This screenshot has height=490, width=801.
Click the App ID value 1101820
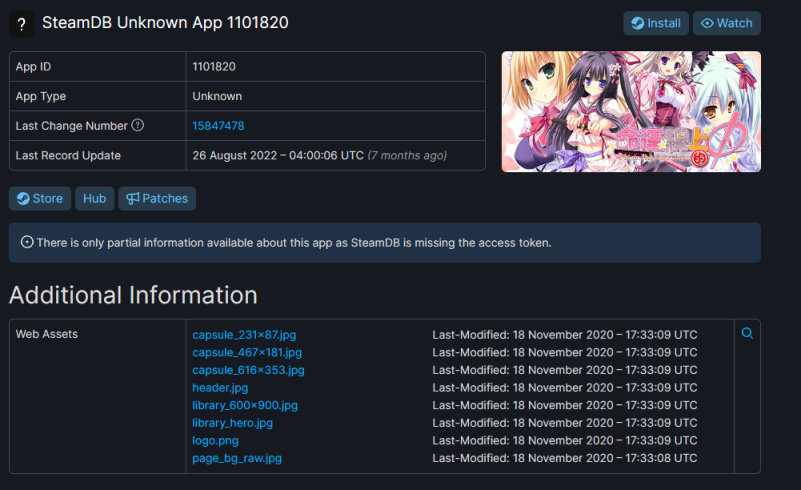pyautogui.click(x=214, y=66)
